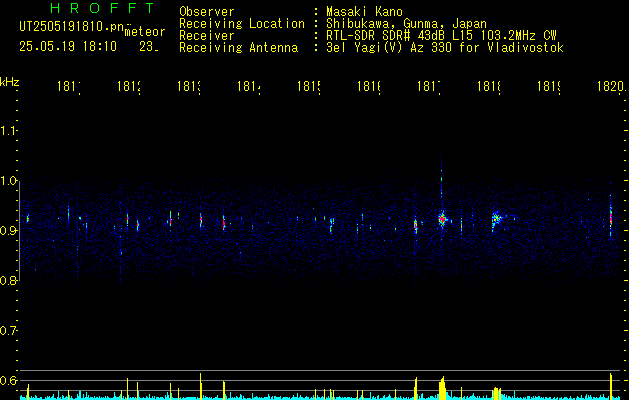Click the kHz axis unit label

tap(9, 82)
